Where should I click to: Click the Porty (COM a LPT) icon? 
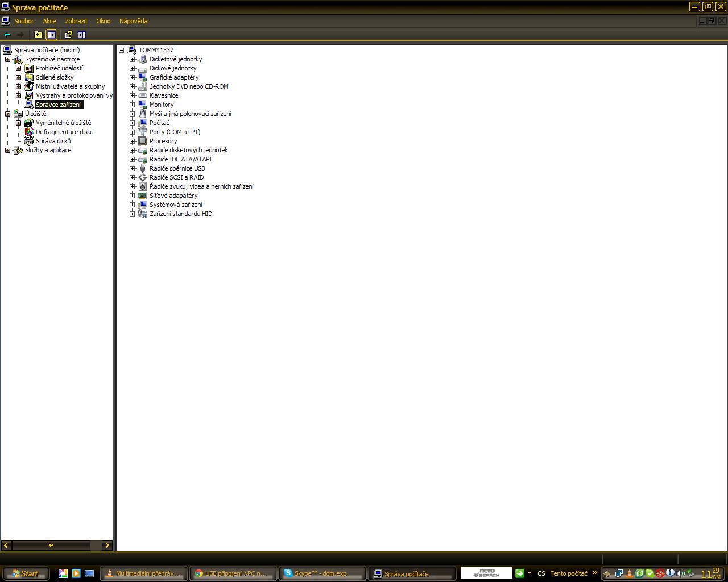point(143,132)
